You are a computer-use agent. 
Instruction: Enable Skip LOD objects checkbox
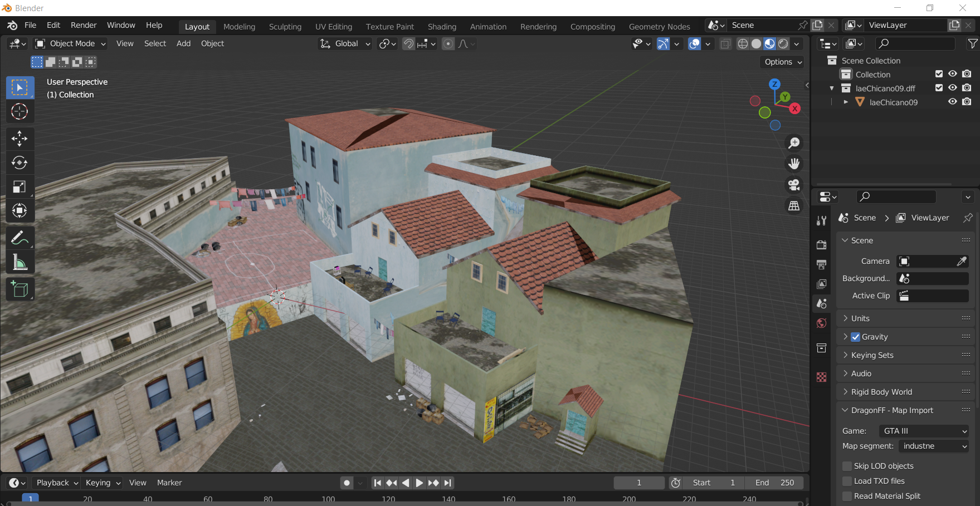tap(847, 466)
